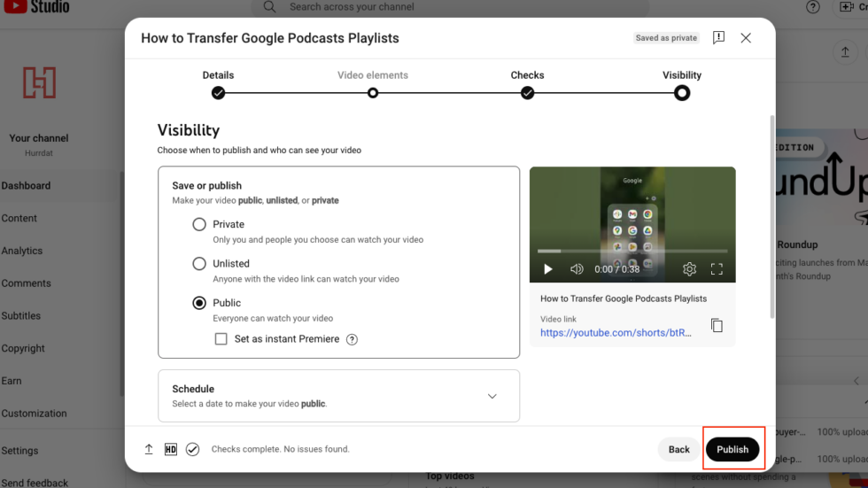
Task: Click the send feedback flag icon
Action: pyautogui.click(x=718, y=37)
